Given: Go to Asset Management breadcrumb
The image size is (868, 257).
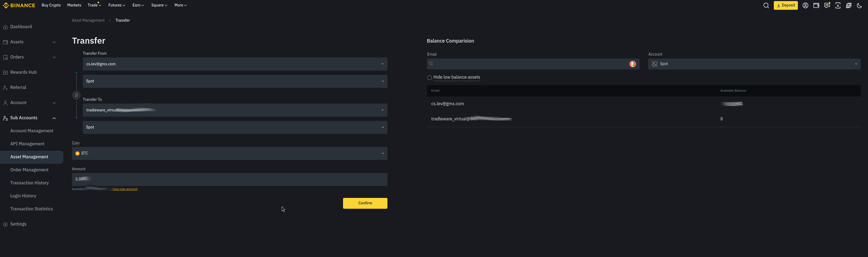Looking at the screenshot, I should coord(88,21).
